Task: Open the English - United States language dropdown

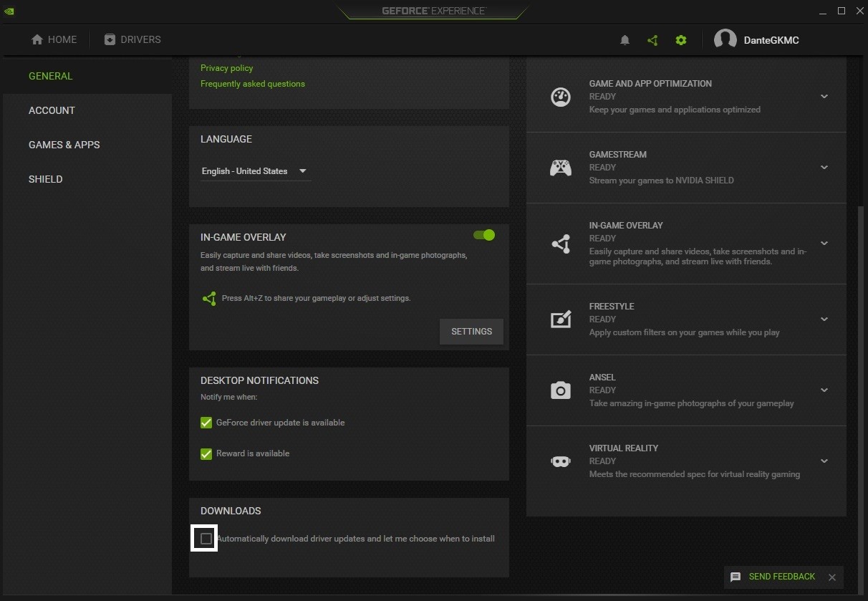Action: tap(255, 171)
